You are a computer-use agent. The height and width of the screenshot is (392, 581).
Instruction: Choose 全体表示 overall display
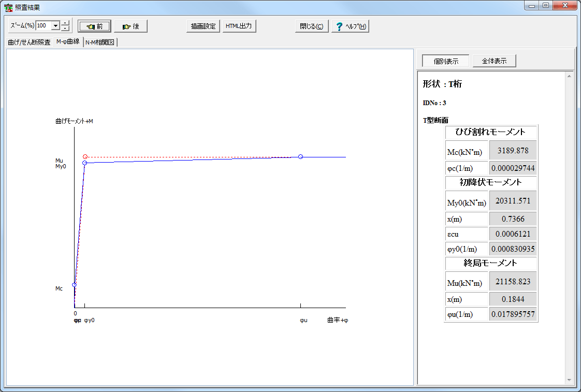[495, 61]
